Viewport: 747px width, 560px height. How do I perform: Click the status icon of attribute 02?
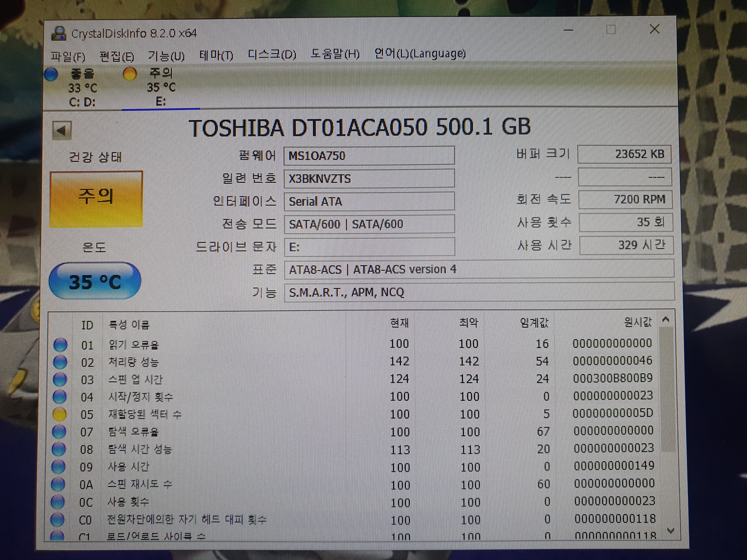(x=60, y=362)
